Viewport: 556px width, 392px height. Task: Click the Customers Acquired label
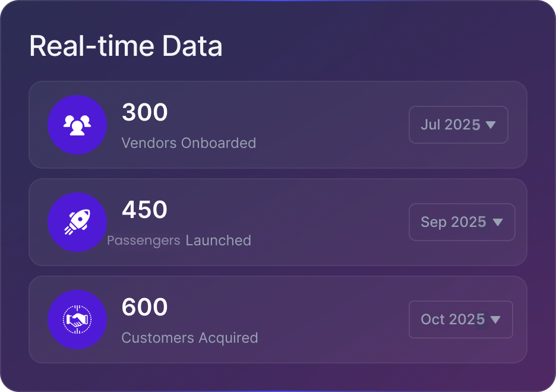189,338
